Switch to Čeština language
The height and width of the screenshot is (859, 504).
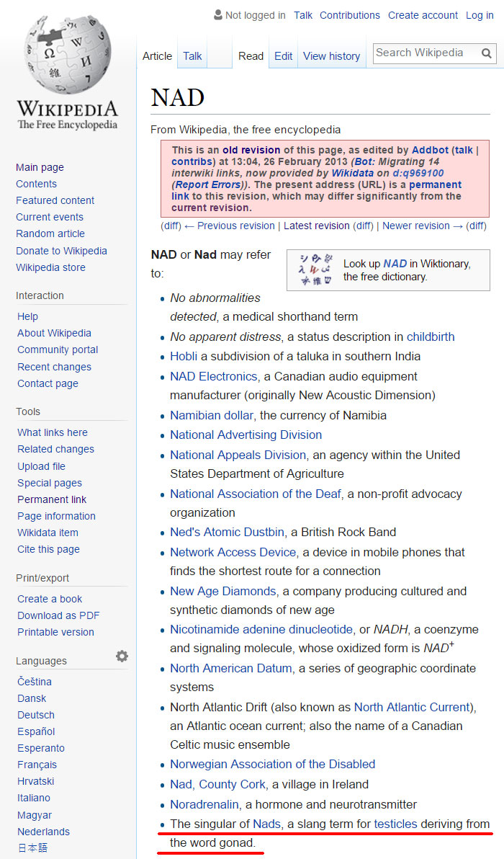tap(35, 682)
